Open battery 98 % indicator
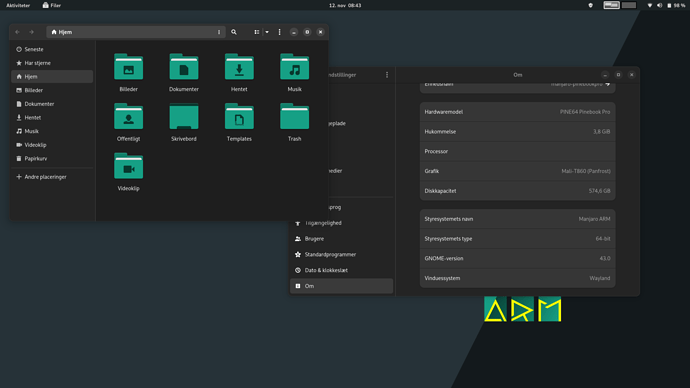The width and height of the screenshot is (690, 388). [676, 5]
